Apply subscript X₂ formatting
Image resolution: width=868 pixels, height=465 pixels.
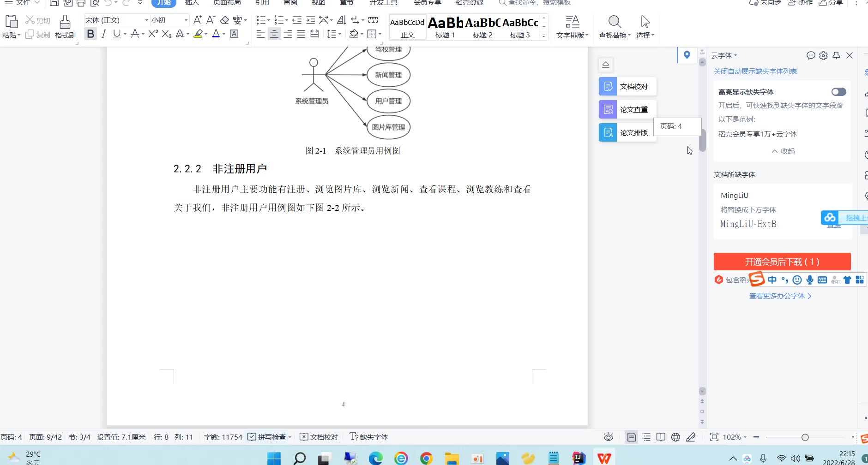166,34
